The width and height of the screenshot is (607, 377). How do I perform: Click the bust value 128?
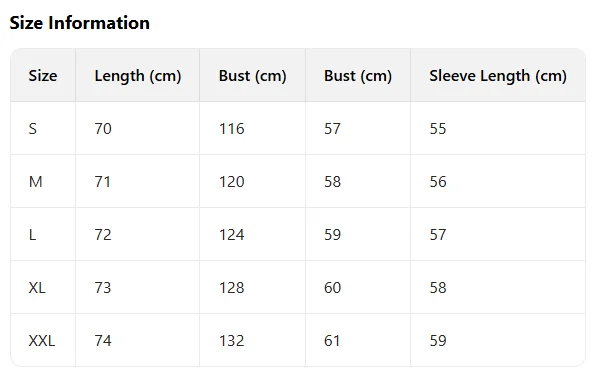231,288
